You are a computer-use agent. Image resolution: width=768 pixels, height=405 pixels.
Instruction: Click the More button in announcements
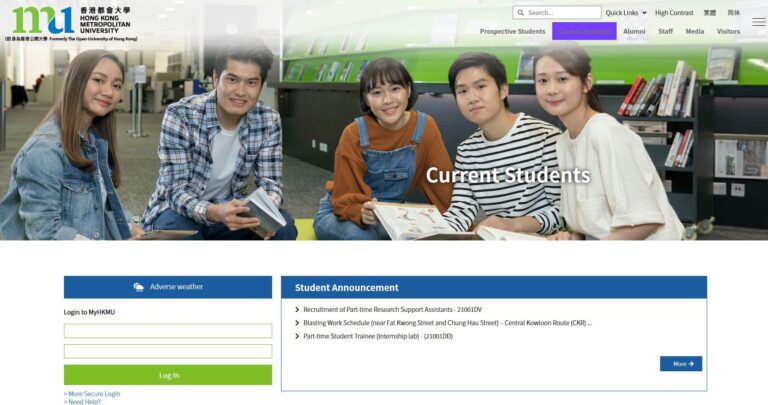tap(681, 364)
